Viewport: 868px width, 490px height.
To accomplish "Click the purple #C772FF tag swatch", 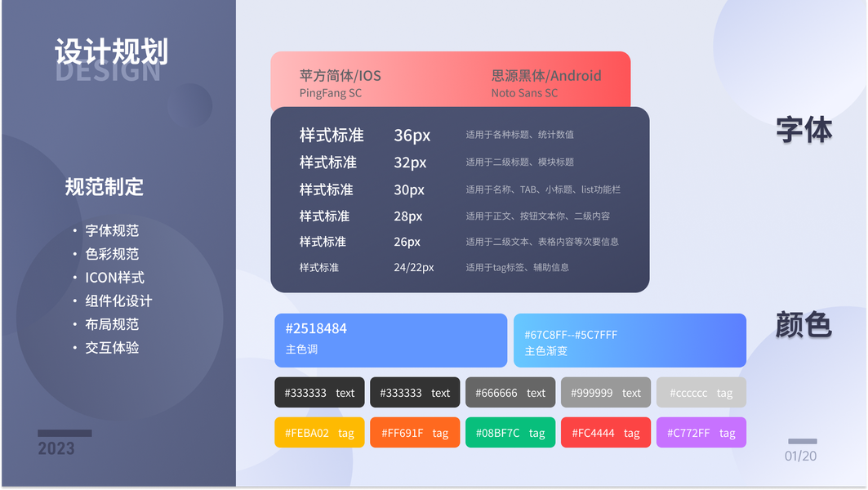I will (701, 432).
